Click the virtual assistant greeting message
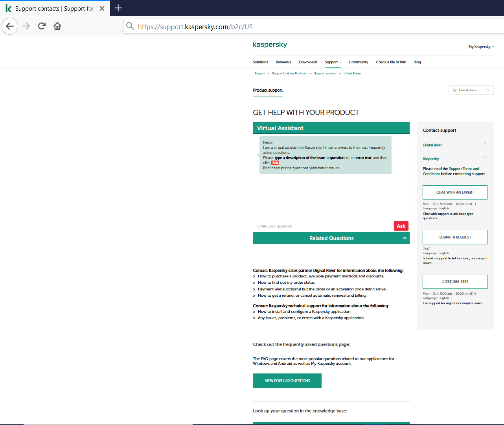This screenshot has width=504, height=425. (325, 155)
